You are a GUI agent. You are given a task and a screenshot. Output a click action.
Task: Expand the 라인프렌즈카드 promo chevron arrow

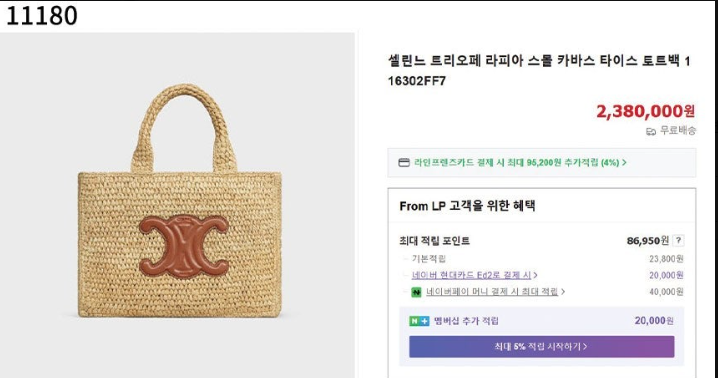pyautogui.click(x=625, y=163)
